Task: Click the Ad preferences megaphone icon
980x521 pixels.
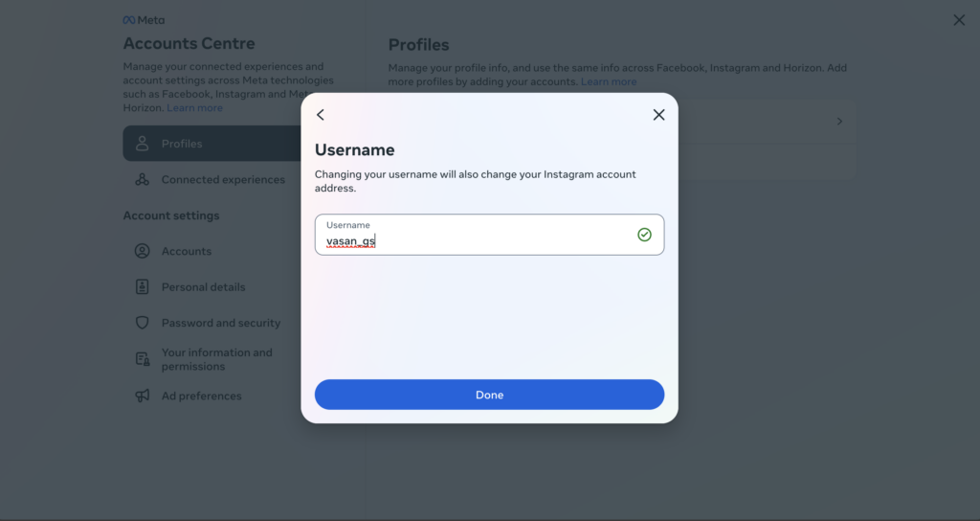Action: pyautogui.click(x=142, y=396)
